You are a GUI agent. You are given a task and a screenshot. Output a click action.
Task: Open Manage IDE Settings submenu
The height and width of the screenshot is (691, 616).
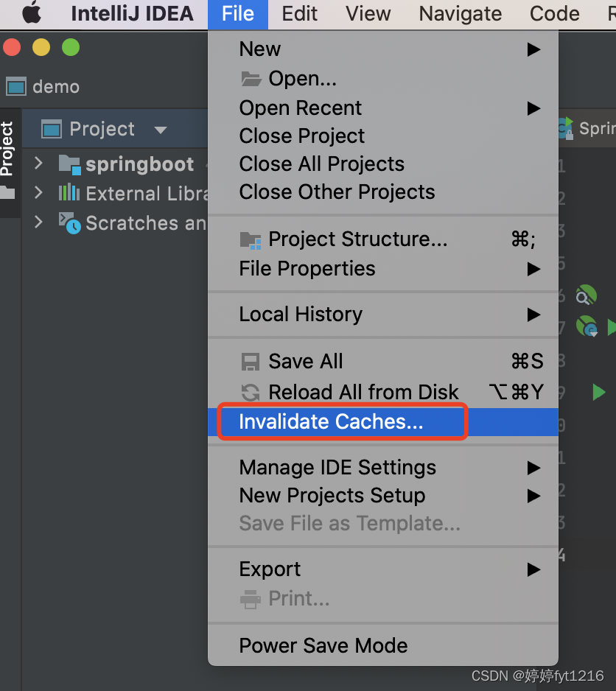382,468
